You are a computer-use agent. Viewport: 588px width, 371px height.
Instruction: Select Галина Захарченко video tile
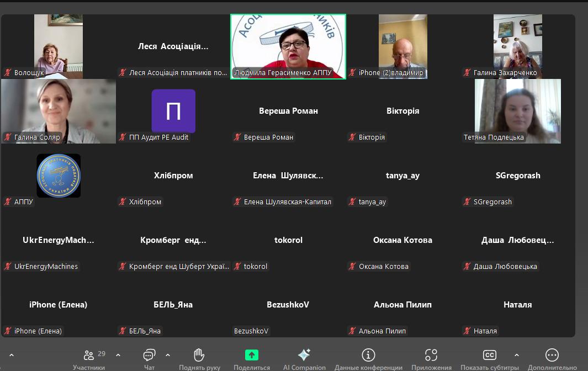click(x=517, y=46)
